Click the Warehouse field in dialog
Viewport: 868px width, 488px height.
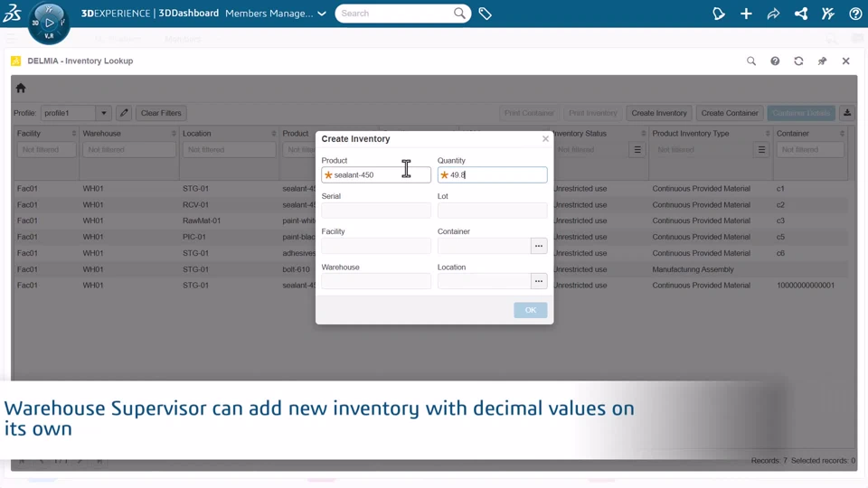pos(376,281)
